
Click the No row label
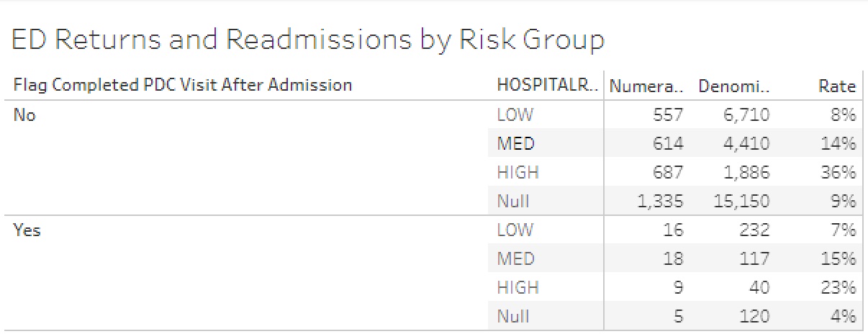[24, 114]
